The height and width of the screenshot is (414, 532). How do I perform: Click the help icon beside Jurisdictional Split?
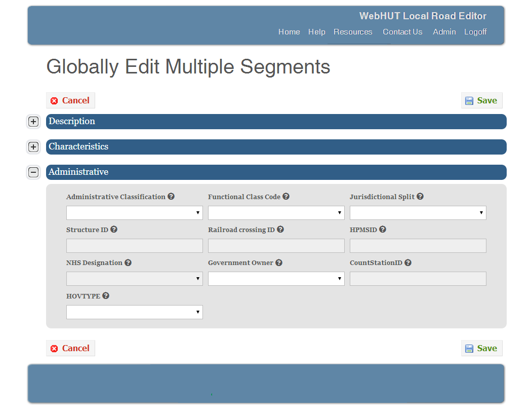pyautogui.click(x=420, y=196)
